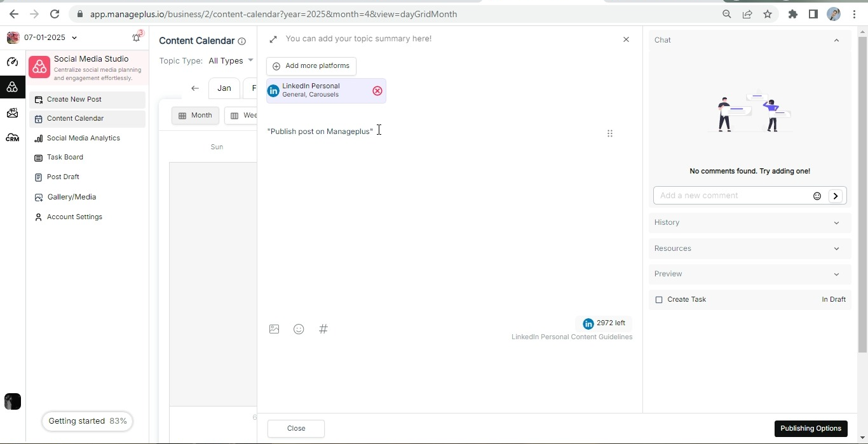868x444 pixels.
Task: Open the emoji picker in post editor
Action: click(x=299, y=329)
